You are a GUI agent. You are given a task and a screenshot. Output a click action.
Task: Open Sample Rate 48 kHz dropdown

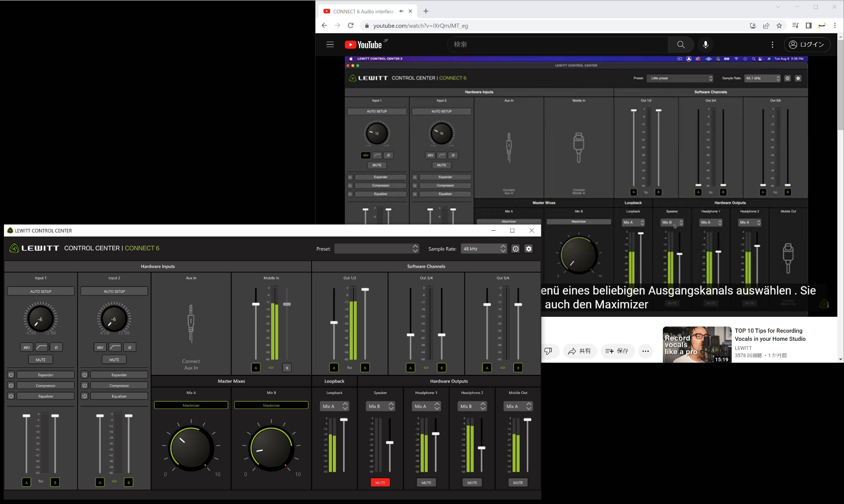tap(484, 249)
